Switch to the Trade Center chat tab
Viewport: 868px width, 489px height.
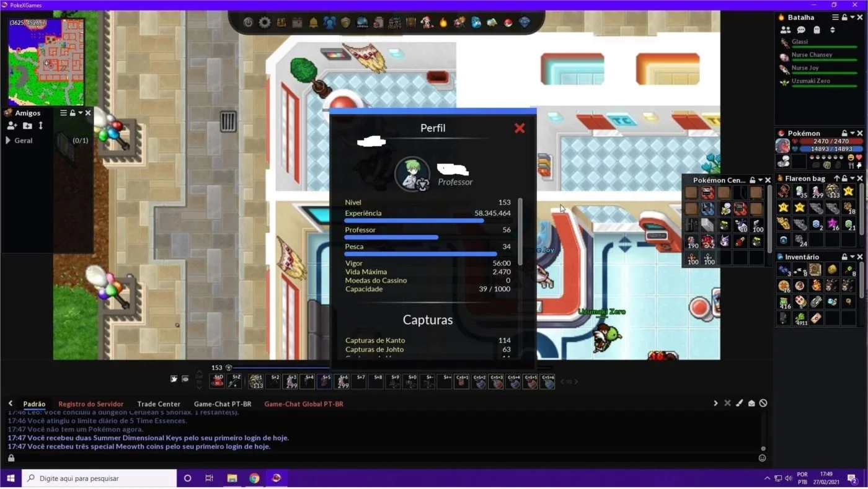159,404
